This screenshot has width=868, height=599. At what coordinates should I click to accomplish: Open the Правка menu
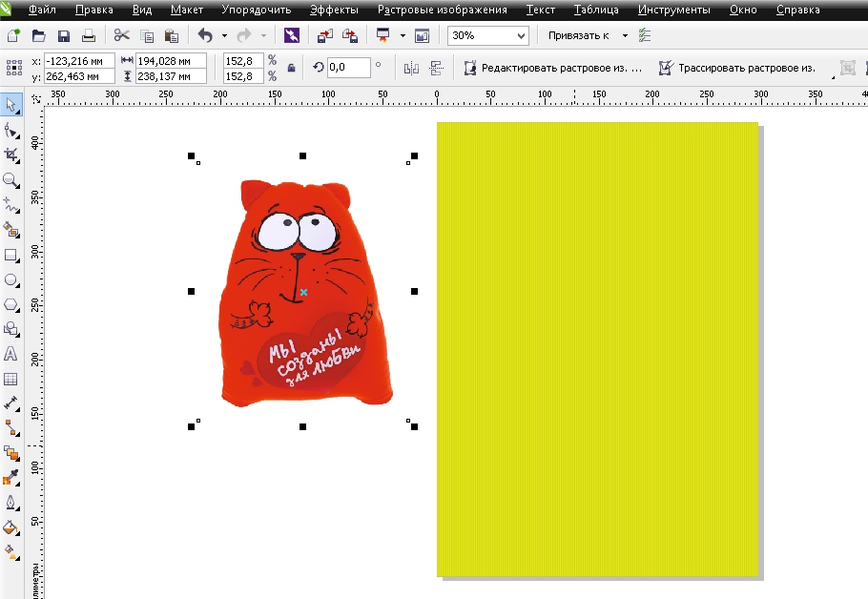[x=94, y=10]
